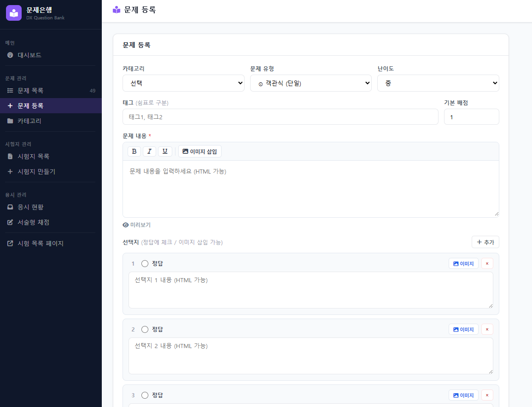
Task: Mark choice 3 as 정답
Action: coord(145,395)
